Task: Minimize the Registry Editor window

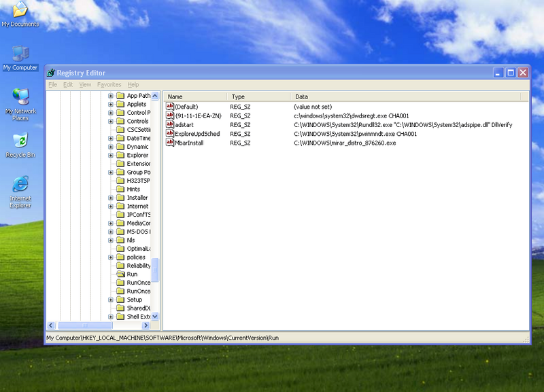Action: (498, 73)
